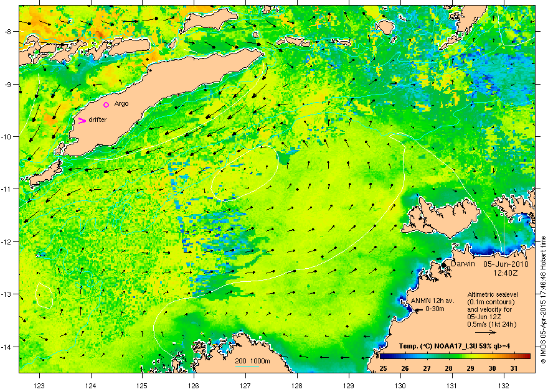Click the longitude axis label "123"

coord(39,386)
